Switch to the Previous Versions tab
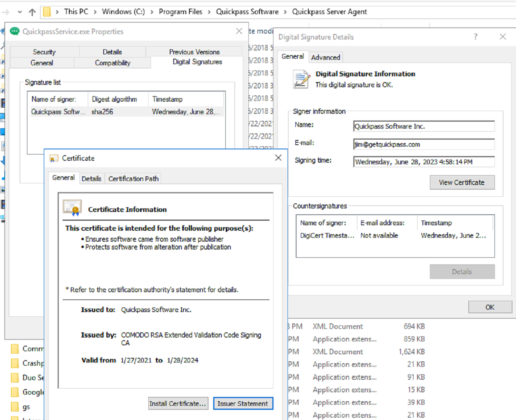516x420 pixels. pos(194,52)
